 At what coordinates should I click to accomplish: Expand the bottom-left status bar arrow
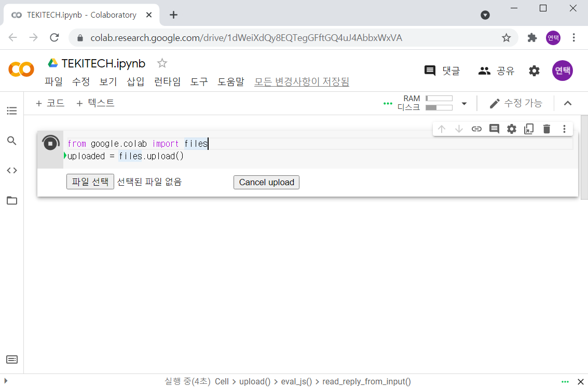pos(6,381)
